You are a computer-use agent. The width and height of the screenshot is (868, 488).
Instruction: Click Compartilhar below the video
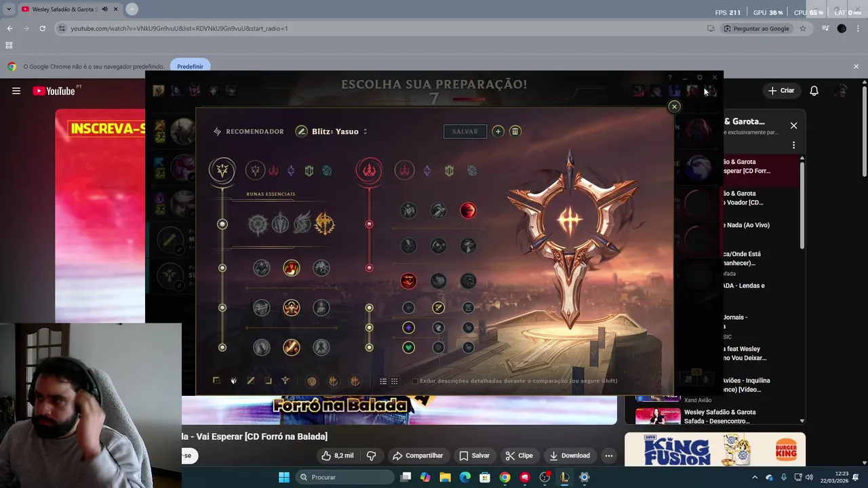pos(418,455)
